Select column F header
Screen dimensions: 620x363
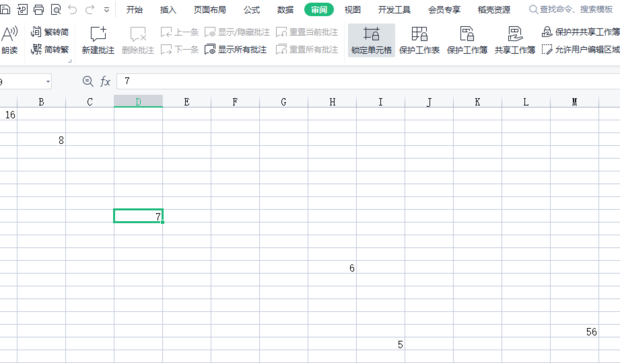(235, 102)
